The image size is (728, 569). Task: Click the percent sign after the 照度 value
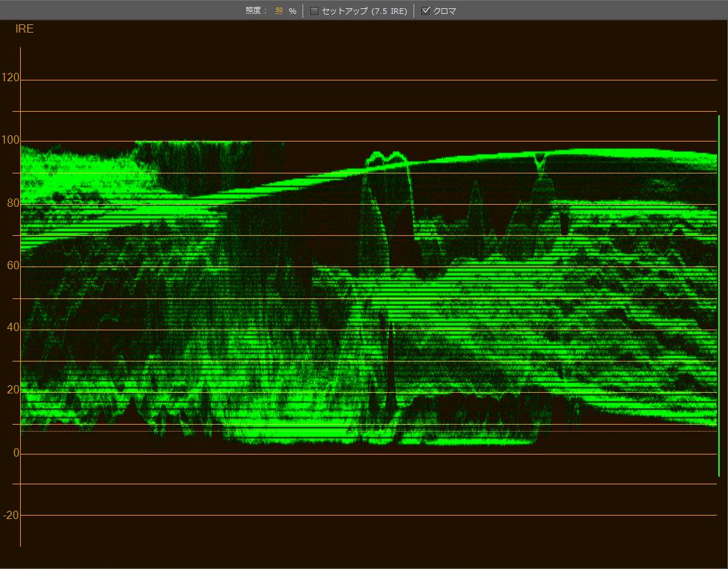coord(292,11)
